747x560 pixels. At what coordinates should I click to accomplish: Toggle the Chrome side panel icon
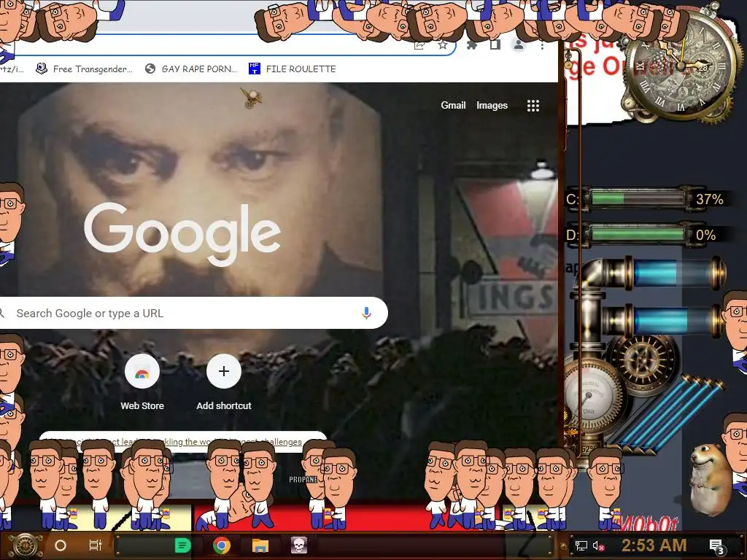click(x=495, y=44)
